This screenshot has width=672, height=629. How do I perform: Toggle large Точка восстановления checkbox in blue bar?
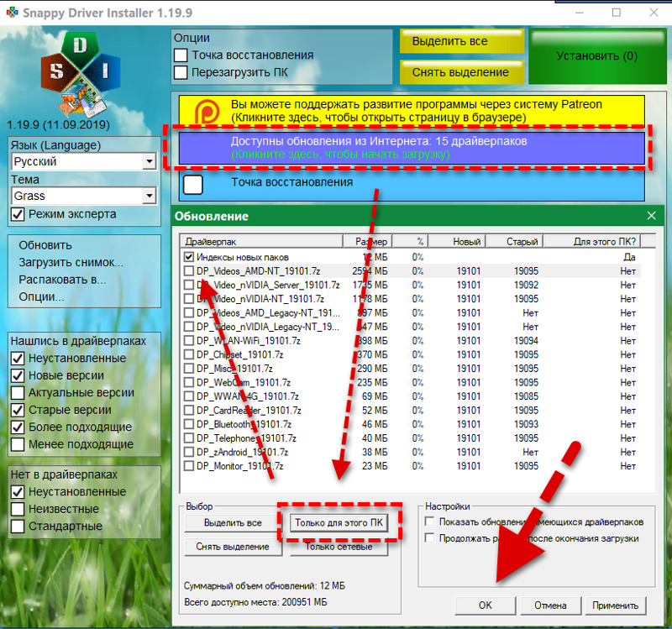click(x=193, y=185)
